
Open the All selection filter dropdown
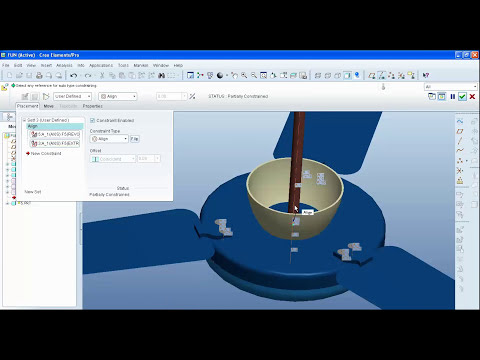(x=451, y=87)
